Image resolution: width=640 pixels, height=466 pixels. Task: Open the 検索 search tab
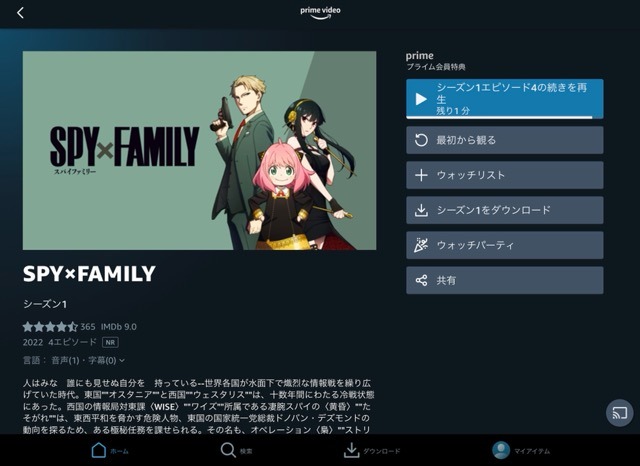[236, 450]
